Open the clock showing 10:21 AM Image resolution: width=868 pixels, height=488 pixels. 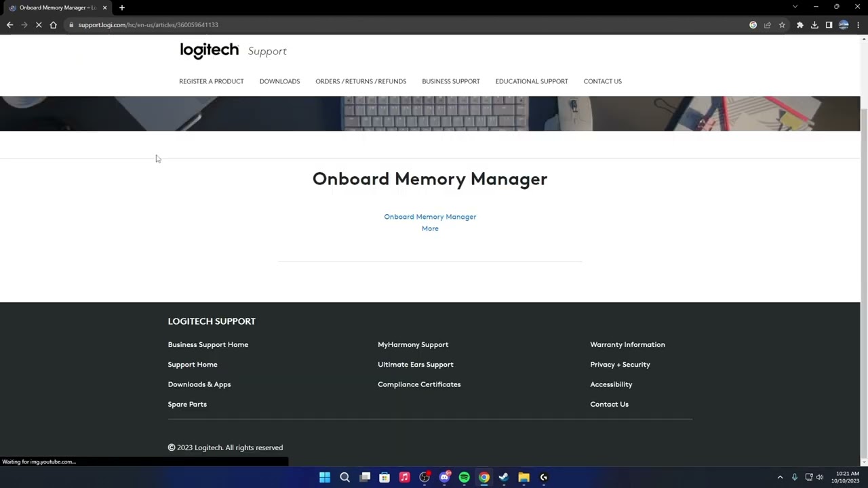(x=846, y=477)
